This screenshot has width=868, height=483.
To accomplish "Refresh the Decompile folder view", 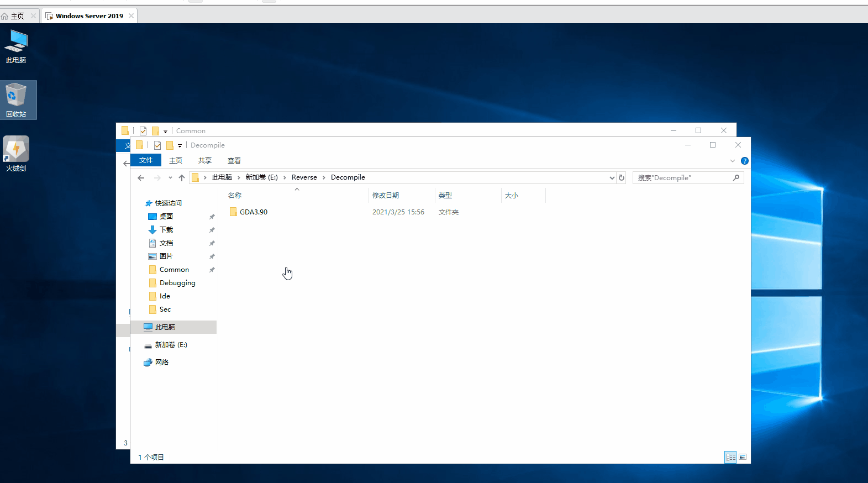I will coord(622,178).
